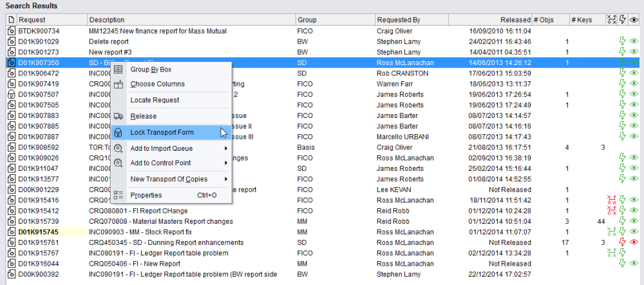
Task: Click the green lightning bolt on row D01K915739
Action: (623, 221)
